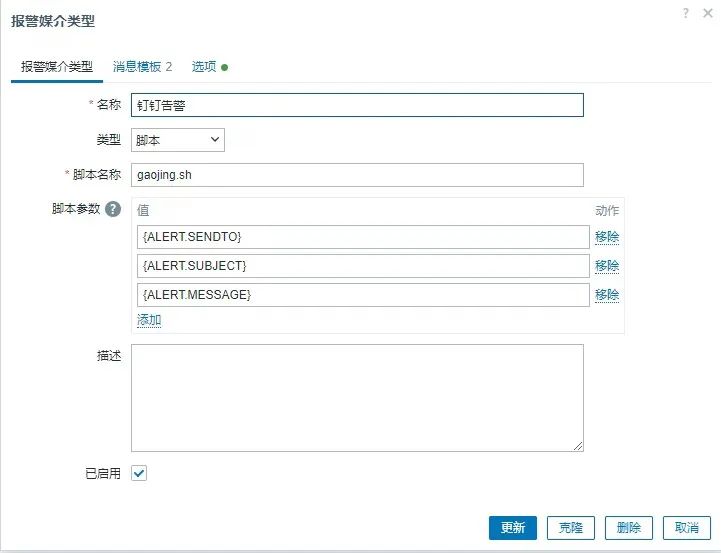The width and height of the screenshot is (721, 553).
Task: Click the 删除 delete button
Action: coord(629,528)
